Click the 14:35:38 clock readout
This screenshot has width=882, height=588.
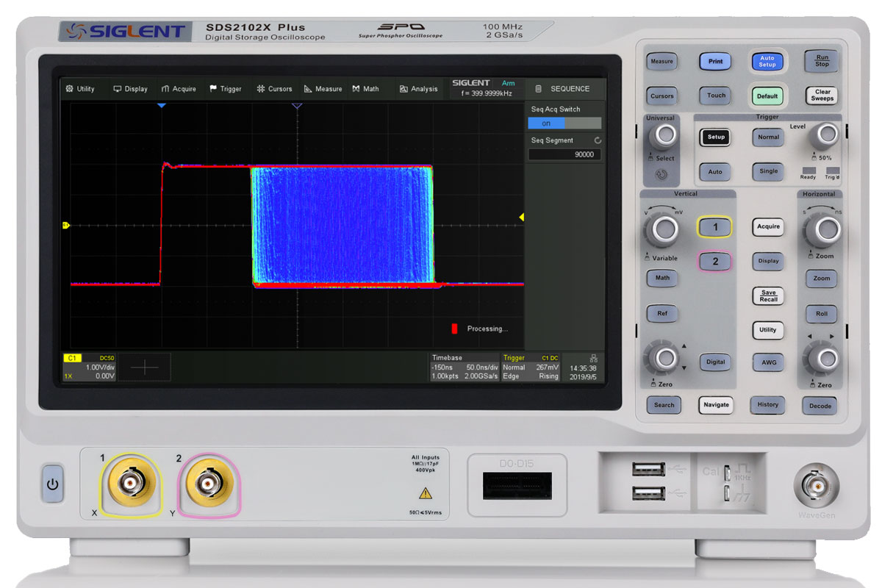[583, 368]
